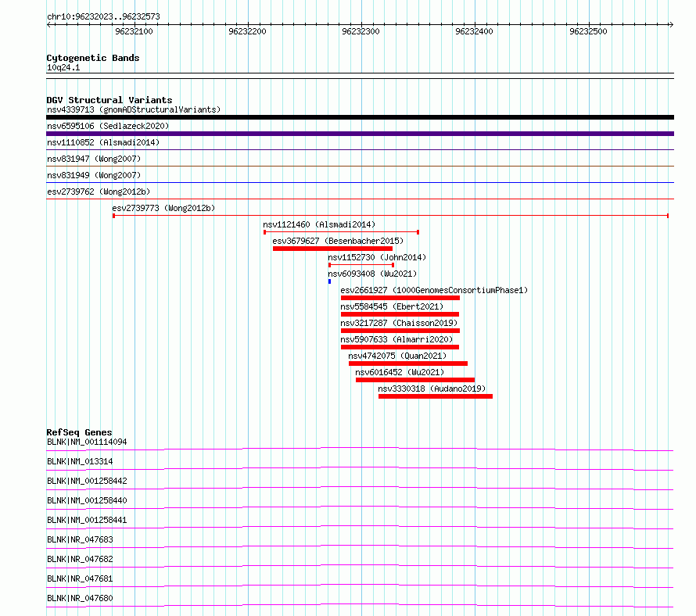Viewport: 696px width, 616px height.
Task: Open nsv6595106 (Sedlazeck2020) variant label
Action: (108, 126)
